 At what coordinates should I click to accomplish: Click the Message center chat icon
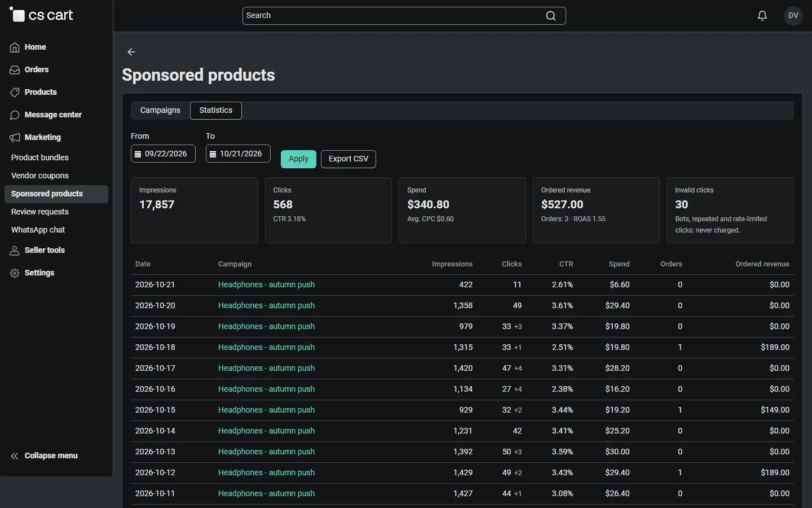[x=15, y=115]
